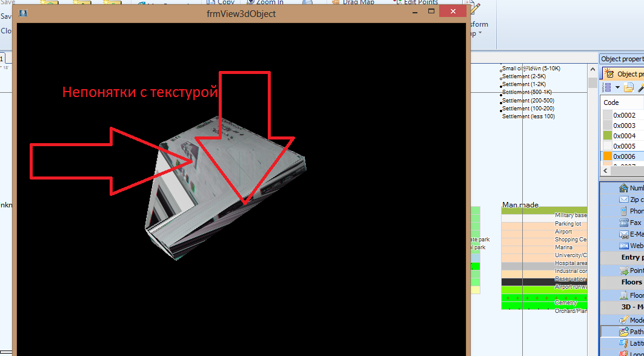Select the orange 0x0006 color swatch
Viewport: 644px width, 356px height.
(x=607, y=156)
